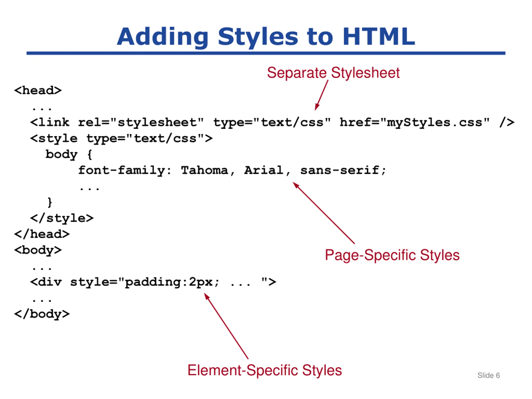Click the 'Page-Specific Styles' label
The image size is (532, 399).
(392, 255)
